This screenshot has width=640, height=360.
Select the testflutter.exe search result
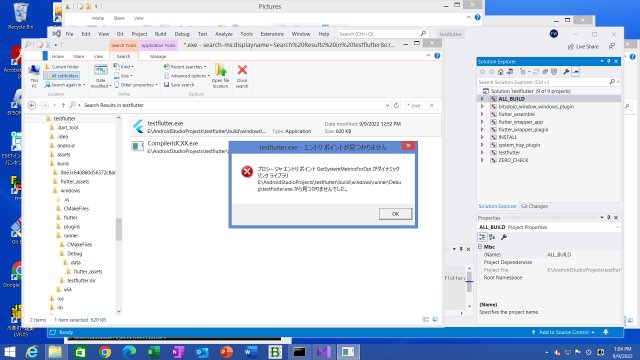pyautogui.click(x=285, y=127)
